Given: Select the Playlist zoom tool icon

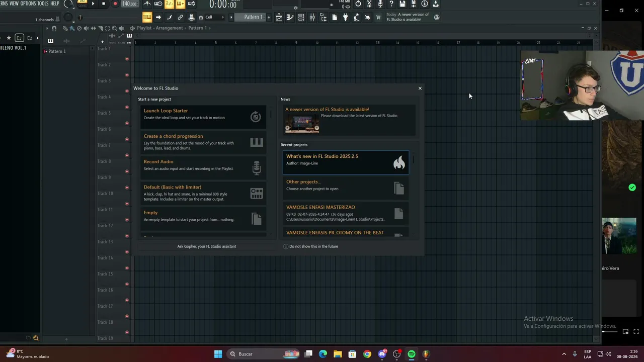Looking at the screenshot, I should 114,28.
